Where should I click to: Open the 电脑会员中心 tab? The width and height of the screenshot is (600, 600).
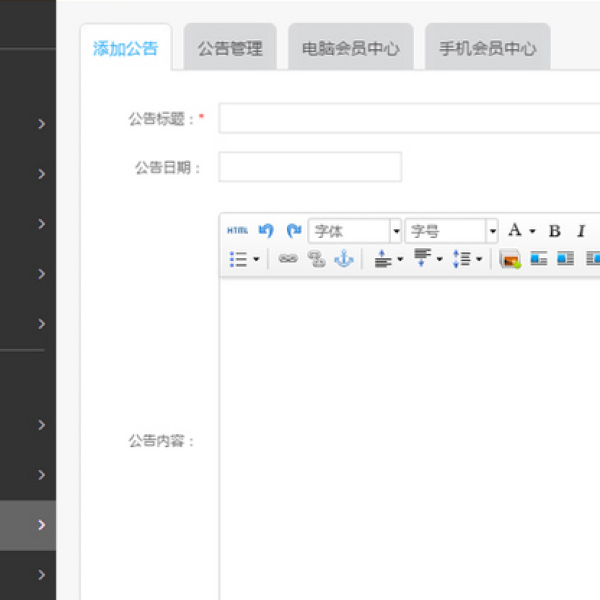pyautogui.click(x=351, y=48)
